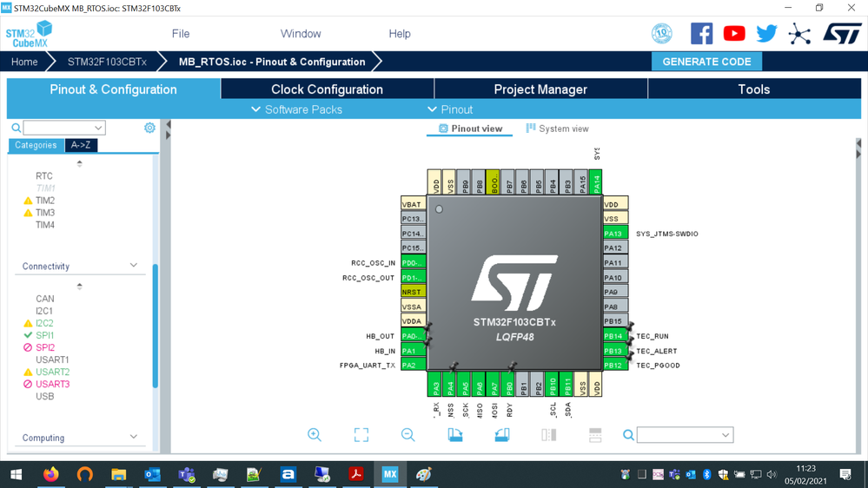Select the SPI1 peripheral
Screen dimensions: 868x488
coord(44,335)
